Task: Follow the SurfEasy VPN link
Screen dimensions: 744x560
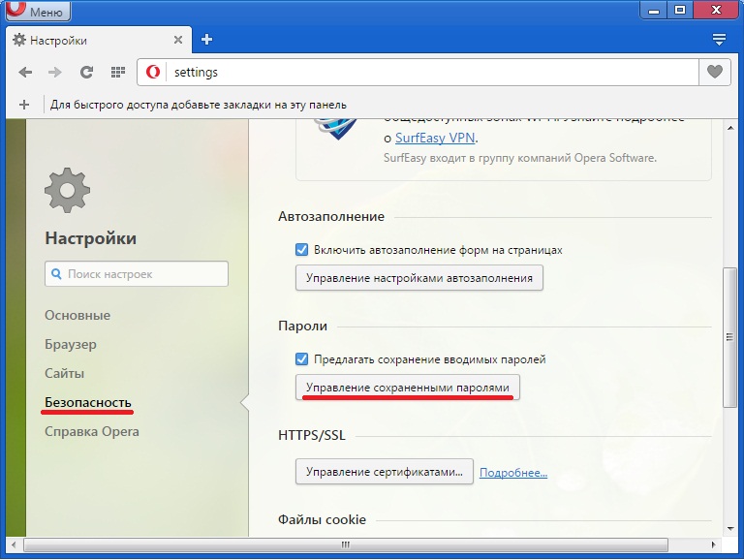Action: (x=434, y=138)
